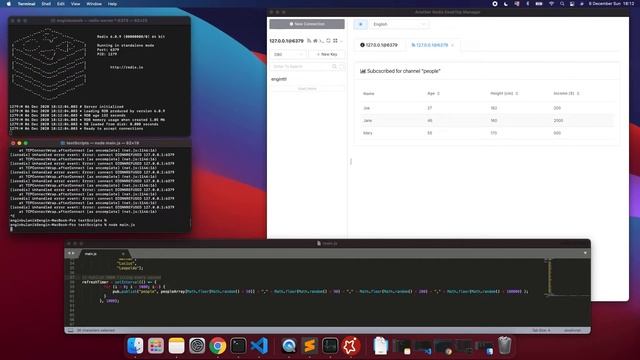640x360 pixels.
Task: Open the red star app in the Dock
Action: [x=351, y=346]
